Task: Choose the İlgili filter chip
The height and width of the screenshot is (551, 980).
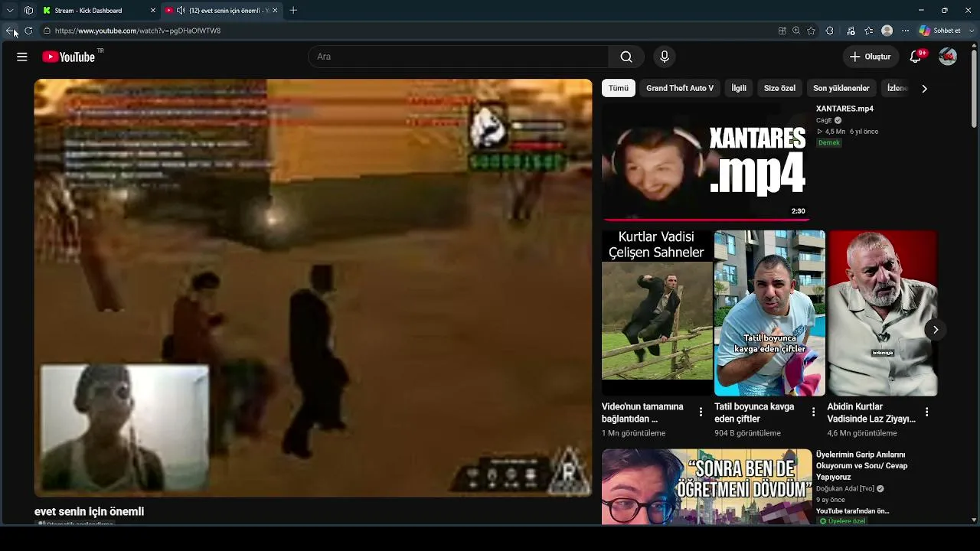Action: click(x=739, y=88)
